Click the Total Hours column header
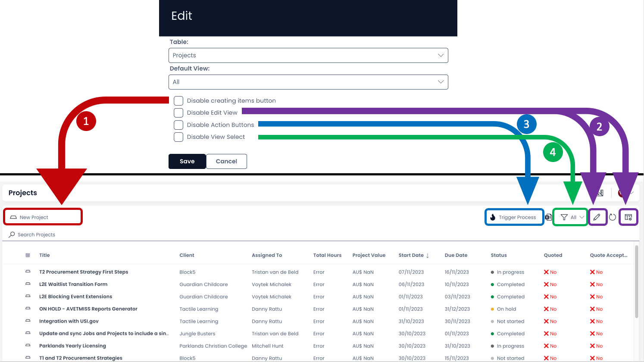 [327, 255]
